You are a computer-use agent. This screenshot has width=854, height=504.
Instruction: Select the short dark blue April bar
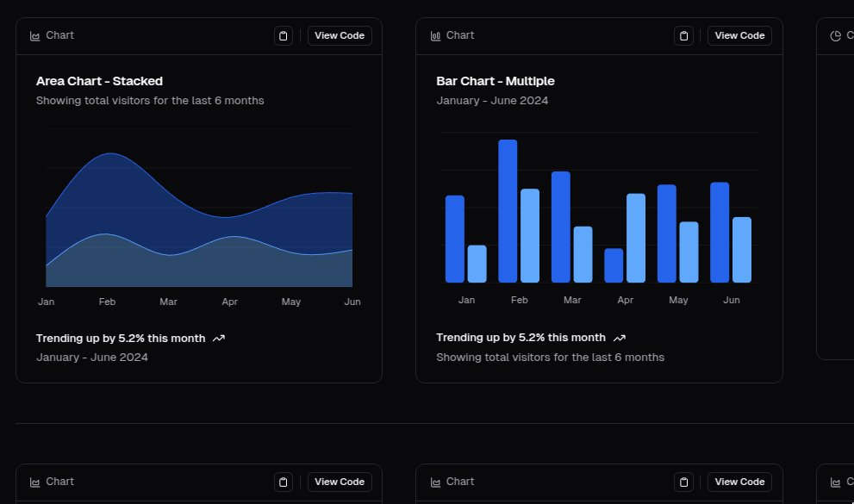click(614, 265)
